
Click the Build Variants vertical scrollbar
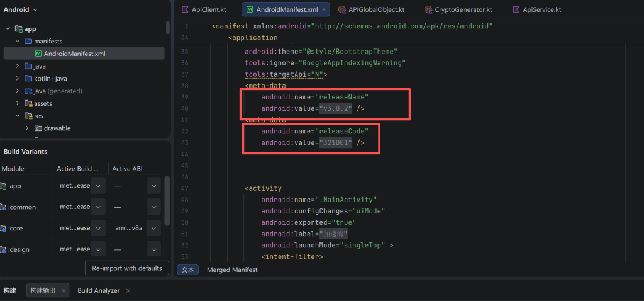point(167,201)
